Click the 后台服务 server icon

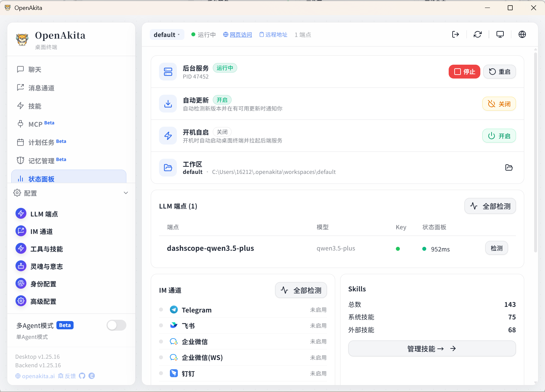click(x=168, y=72)
